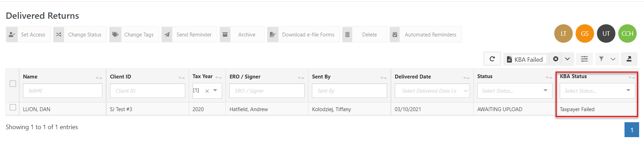
Task: Select the GS orange user avatar
Action: (585, 34)
